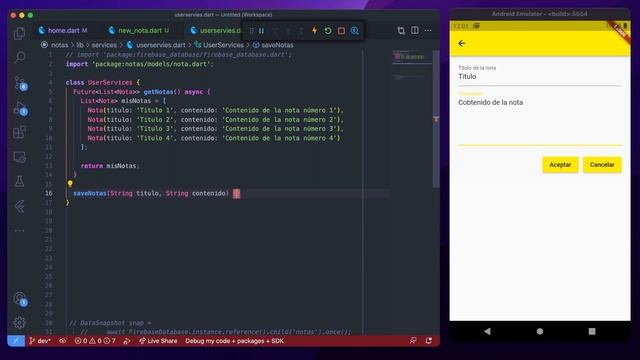The height and width of the screenshot is (360, 640).
Task: Restart the debug session
Action: pyautogui.click(x=328, y=31)
